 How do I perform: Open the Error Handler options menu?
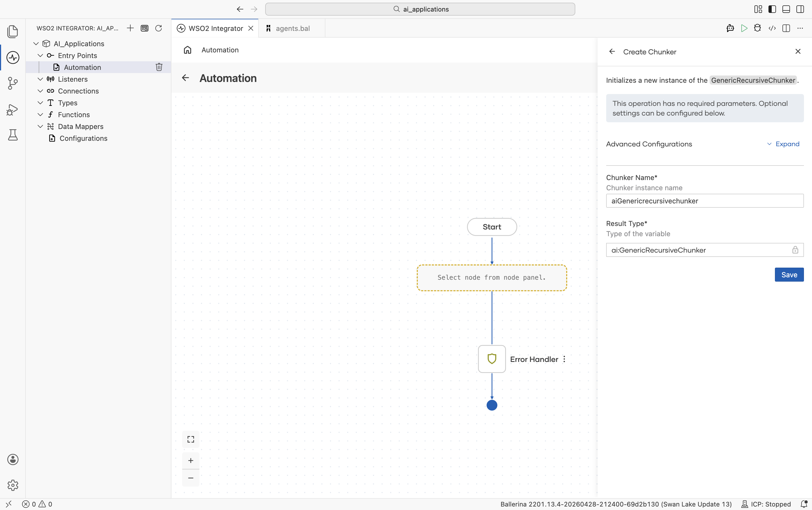[x=564, y=359]
